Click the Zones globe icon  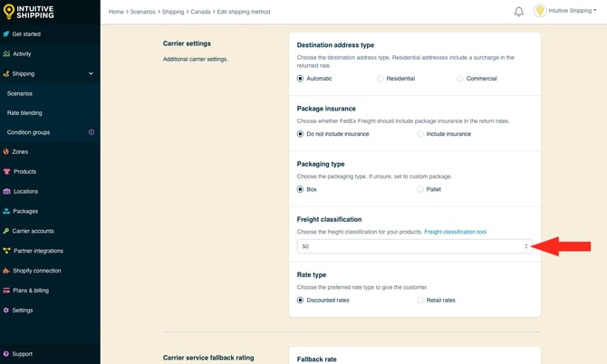pos(5,151)
